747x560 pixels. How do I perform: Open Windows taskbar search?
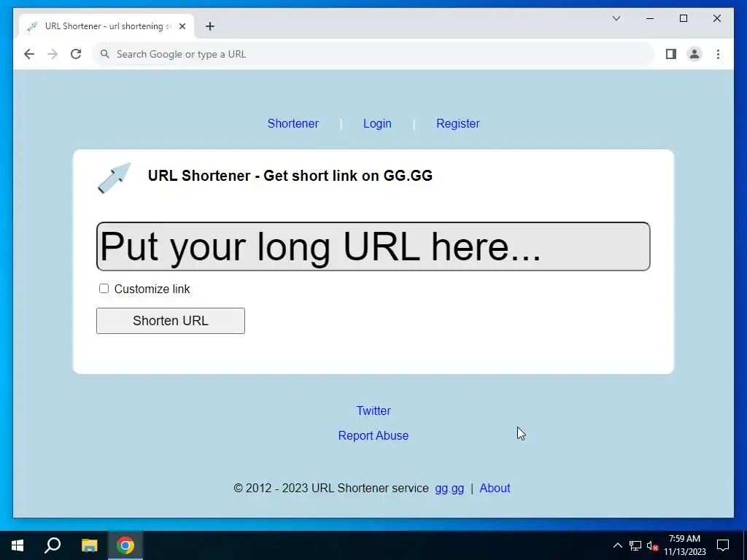pos(53,545)
